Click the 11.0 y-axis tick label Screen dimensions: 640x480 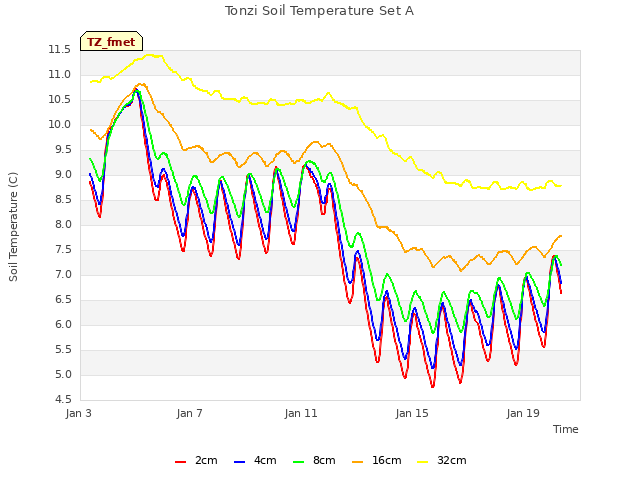click(x=60, y=75)
